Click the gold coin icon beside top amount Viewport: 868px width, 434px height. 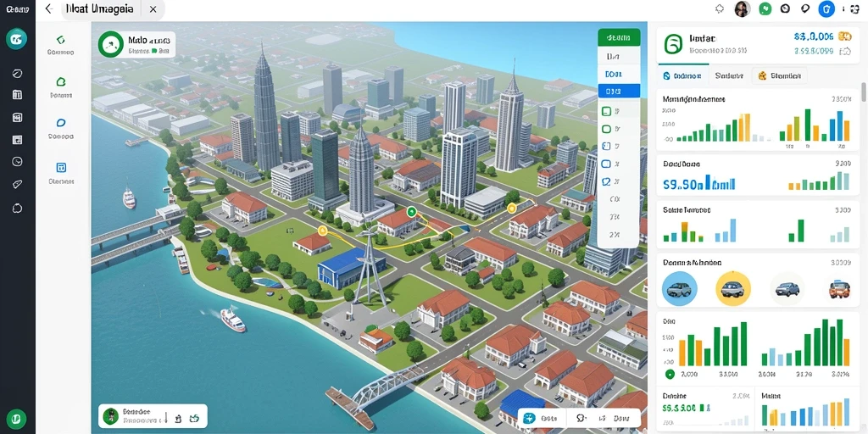[x=845, y=37]
